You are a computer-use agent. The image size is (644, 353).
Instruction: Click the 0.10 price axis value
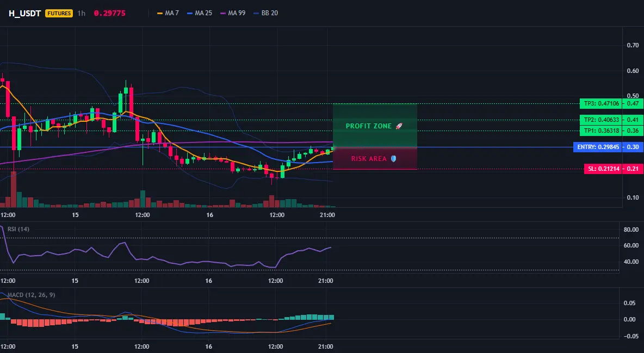click(633, 197)
